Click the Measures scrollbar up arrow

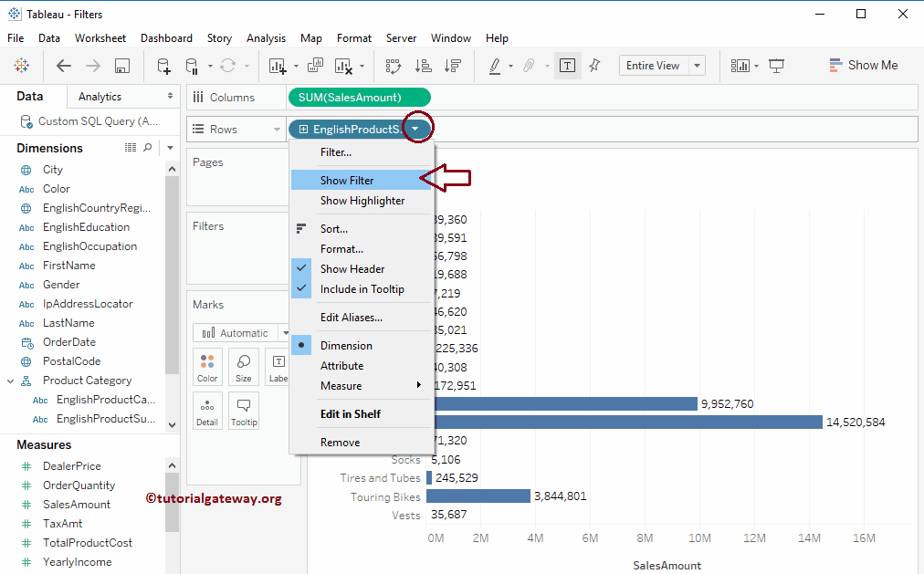tap(172, 465)
